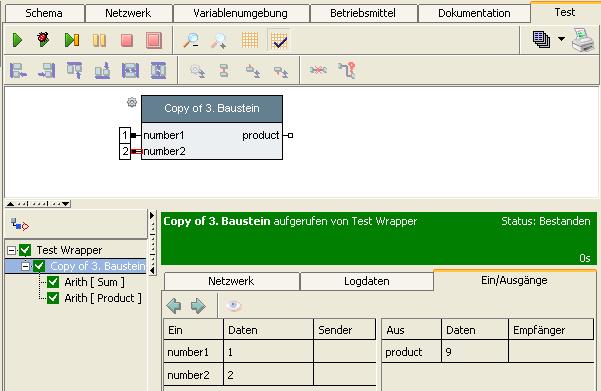This screenshot has height=391, width=601.
Task: Click the framed red stop-all icon
Action: click(154, 40)
